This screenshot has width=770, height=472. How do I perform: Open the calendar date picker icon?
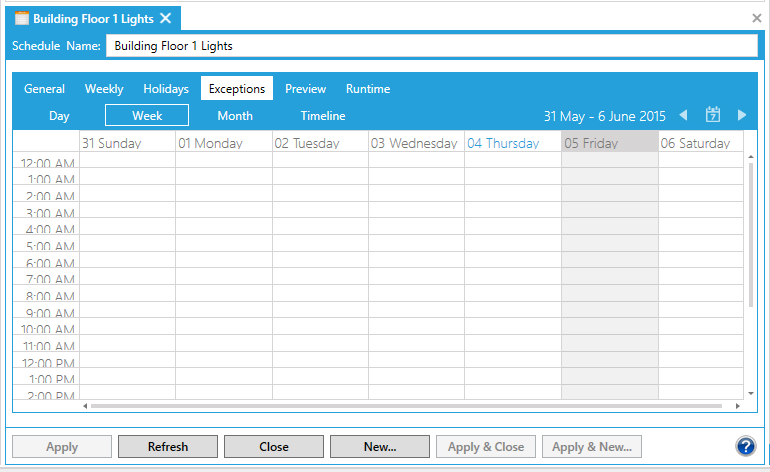(713, 116)
